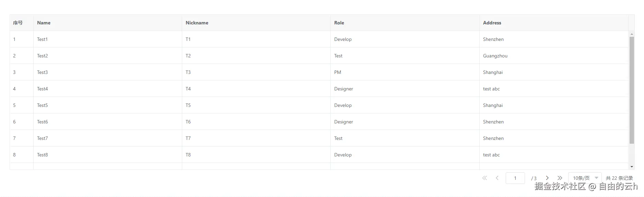The height and width of the screenshot is (197, 644).
Task: Click the Address column header
Action: pyautogui.click(x=492, y=23)
